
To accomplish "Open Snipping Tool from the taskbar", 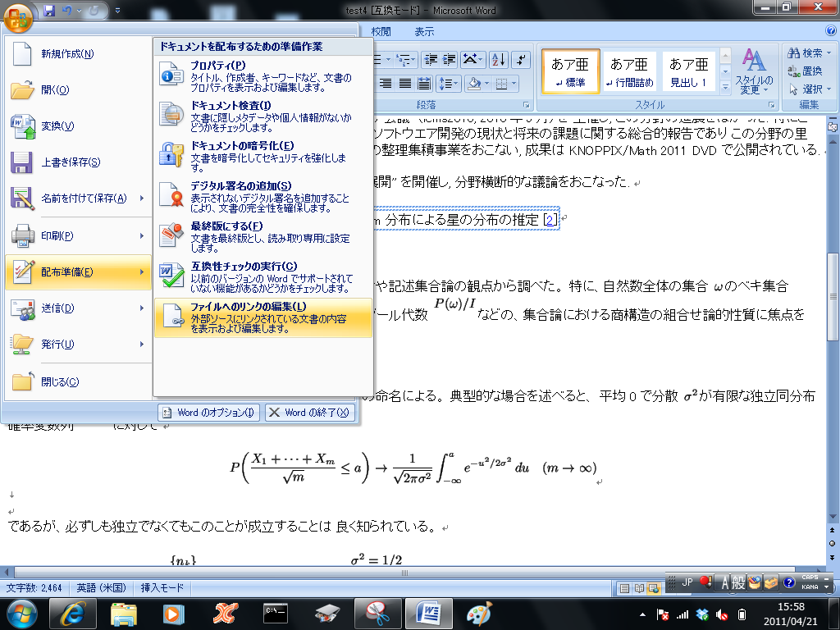I will click(377, 614).
